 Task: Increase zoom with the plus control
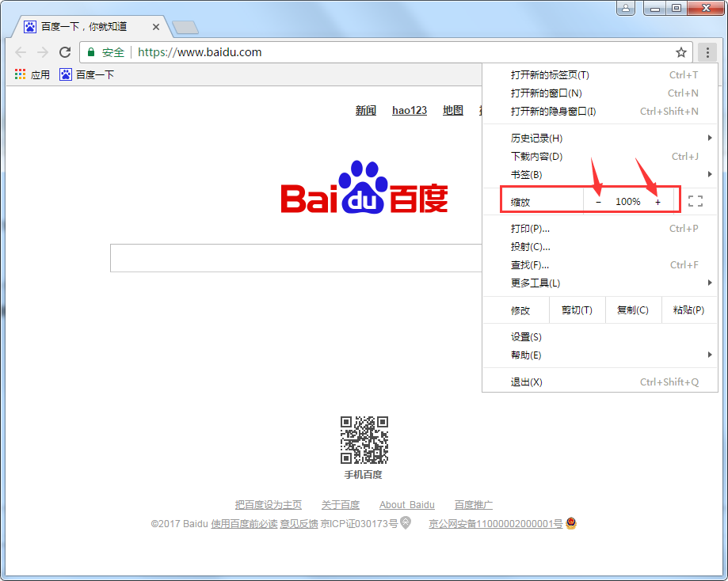pos(657,201)
